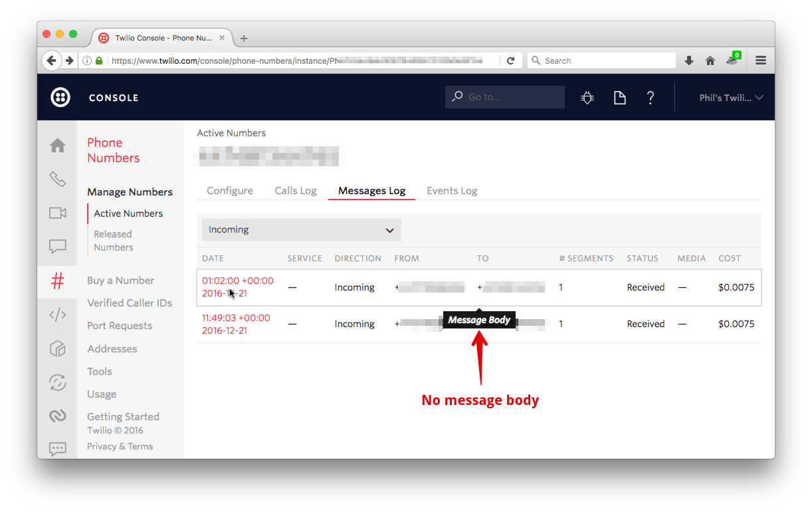Screen dimensions: 812x512
Task: Click the help question mark icon
Action: tap(651, 98)
